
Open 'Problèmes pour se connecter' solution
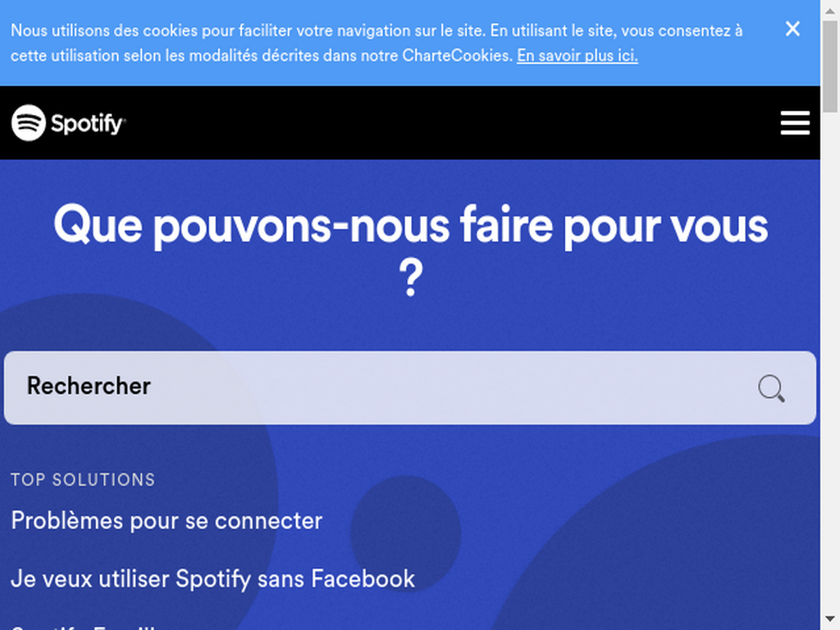point(167,521)
